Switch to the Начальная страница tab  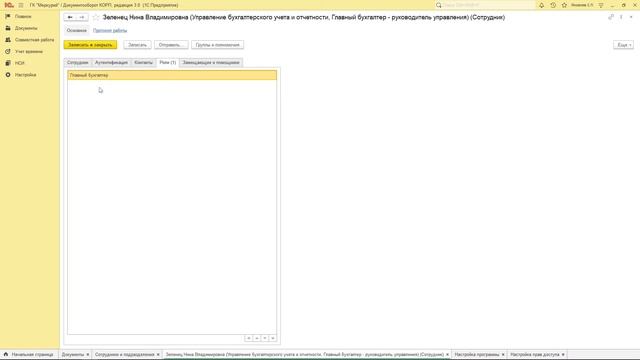point(29,354)
